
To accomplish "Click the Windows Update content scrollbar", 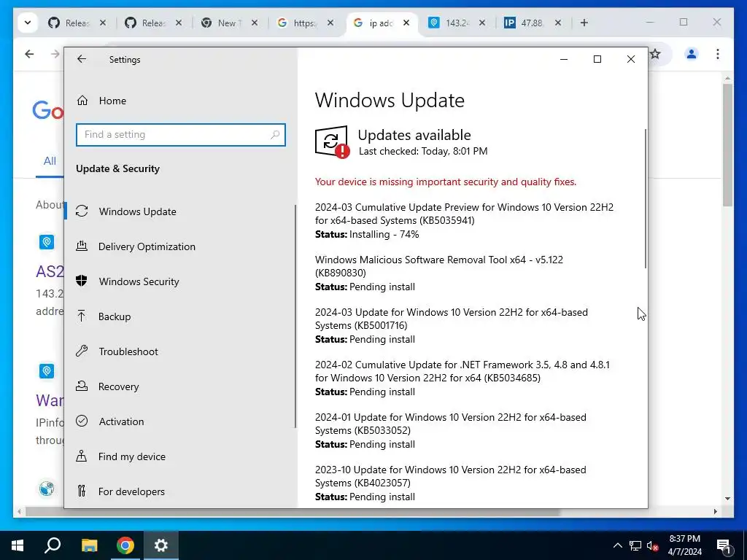I will pos(646,198).
